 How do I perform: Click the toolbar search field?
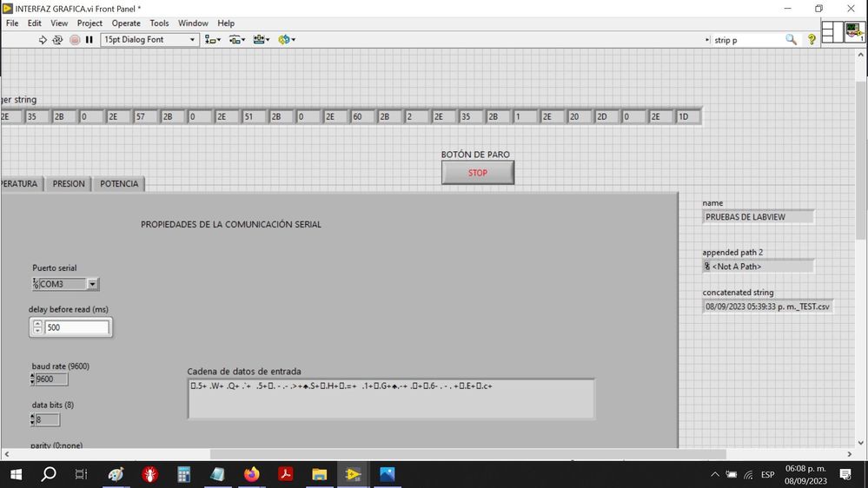747,40
